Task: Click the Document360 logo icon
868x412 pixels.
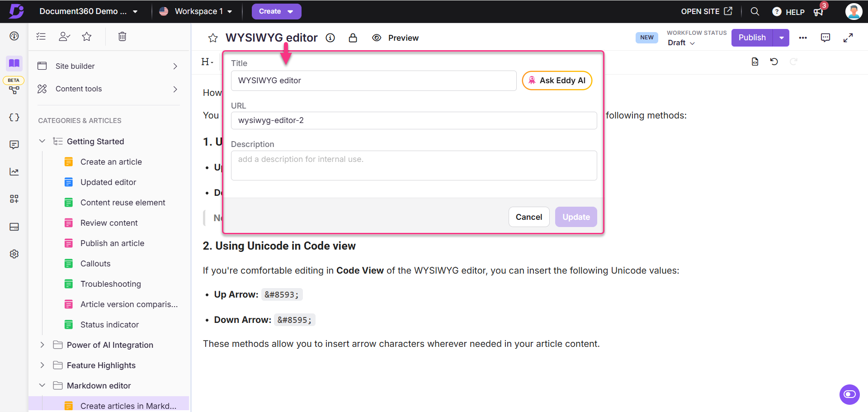Action: (16, 11)
